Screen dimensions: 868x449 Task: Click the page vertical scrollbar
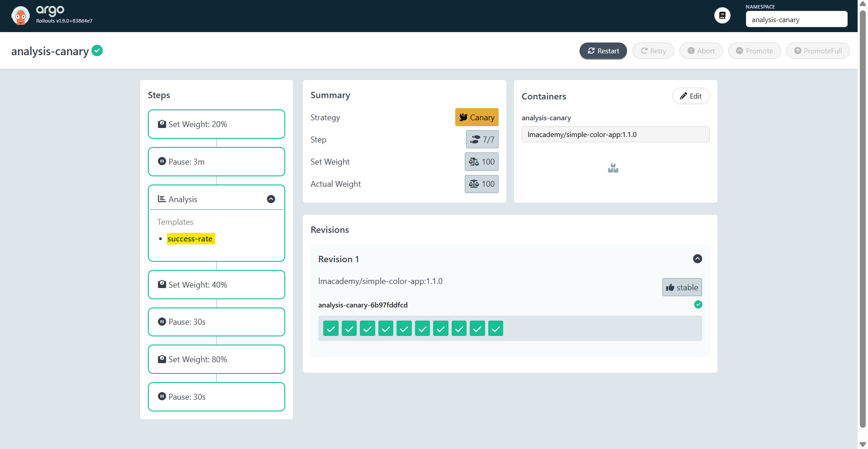point(863,219)
